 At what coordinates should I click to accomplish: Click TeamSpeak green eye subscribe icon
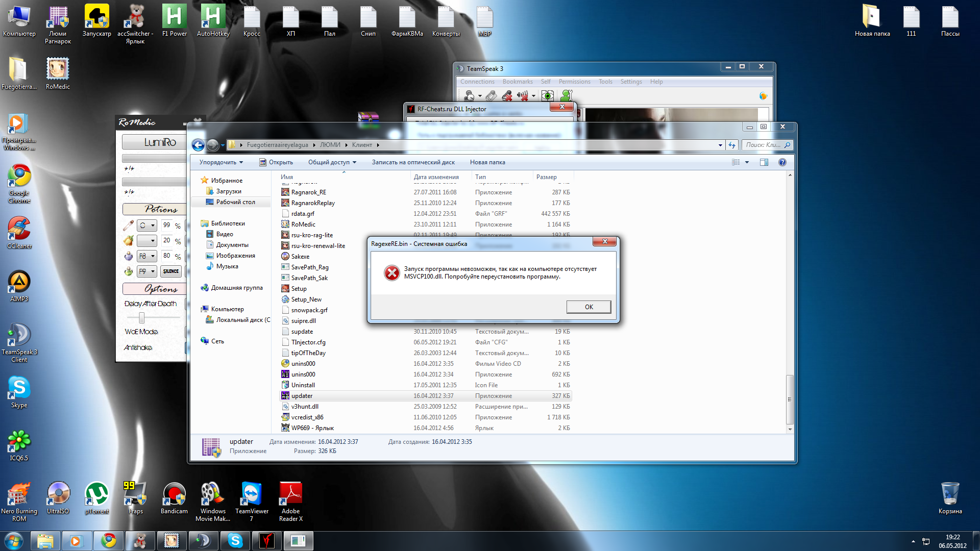point(547,95)
